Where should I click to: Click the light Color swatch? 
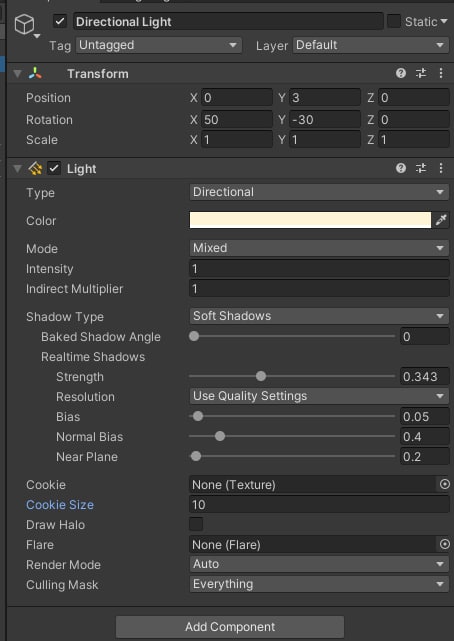pyautogui.click(x=310, y=220)
